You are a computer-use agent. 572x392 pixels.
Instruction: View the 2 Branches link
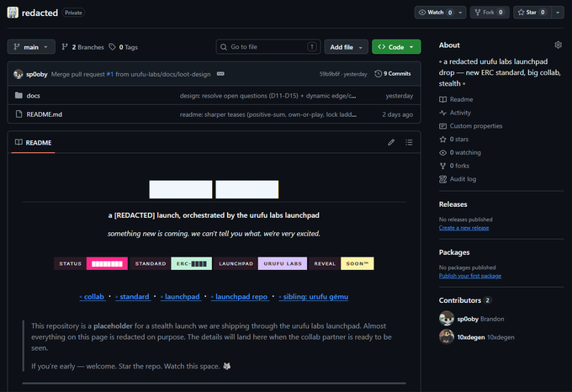tap(82, 47)
